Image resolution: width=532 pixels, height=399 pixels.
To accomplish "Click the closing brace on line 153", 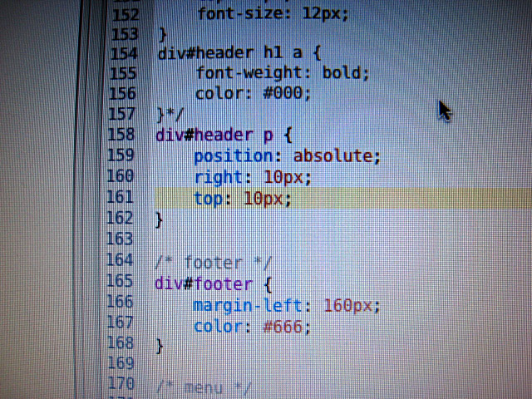I will click(x=163, y=35).
